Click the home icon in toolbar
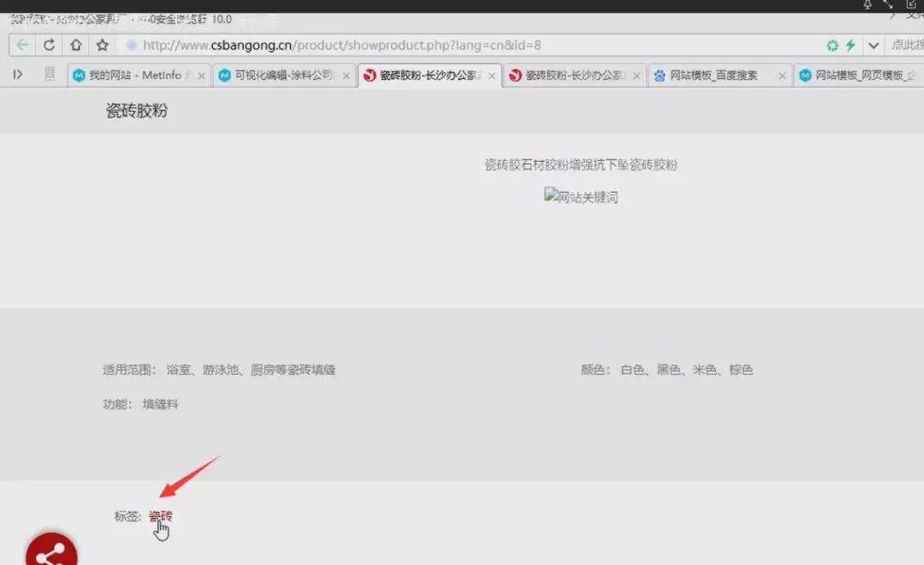 pyautogui.click(x=75, y=45)
